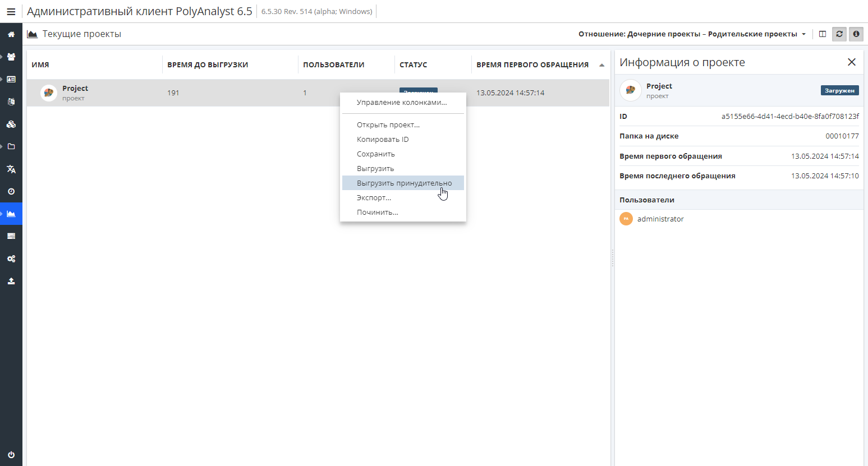
Task: Click the translated document icon in sidebar
Action: [x=11, y=101]
